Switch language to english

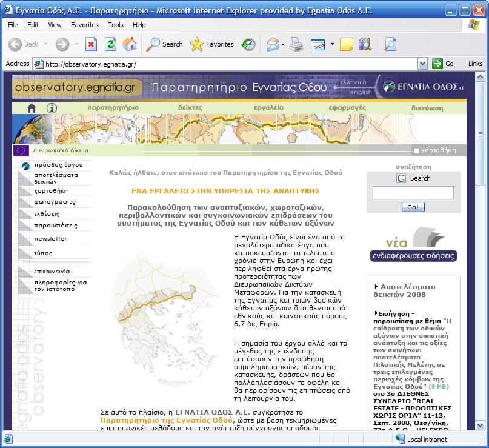pyautogui.click(x=361, y=92)
